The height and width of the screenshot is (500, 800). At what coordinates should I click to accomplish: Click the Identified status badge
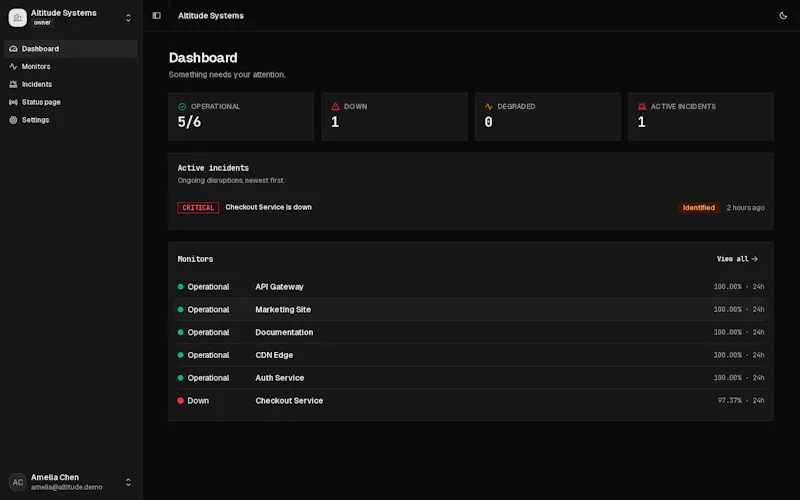(698, 208)
